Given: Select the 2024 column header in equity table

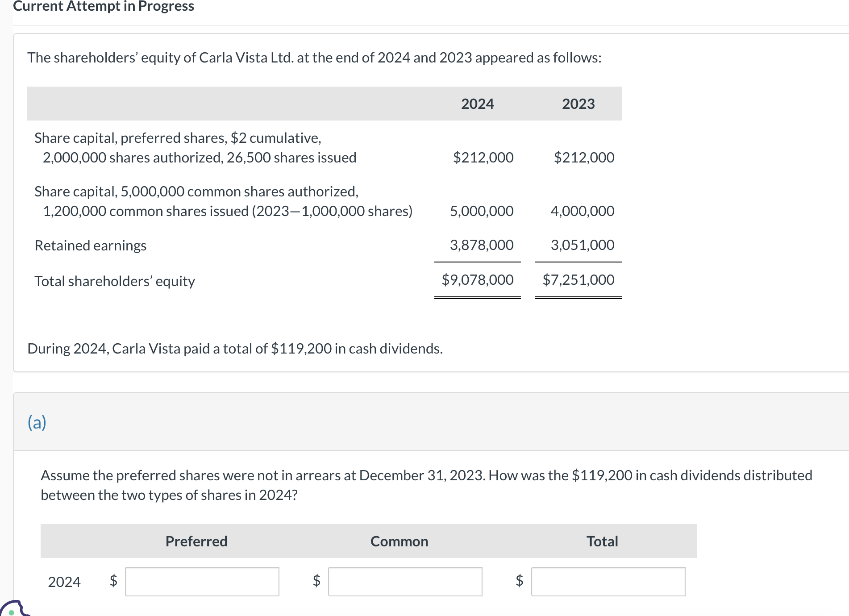Looking at the screenshot, I should 477,103.
